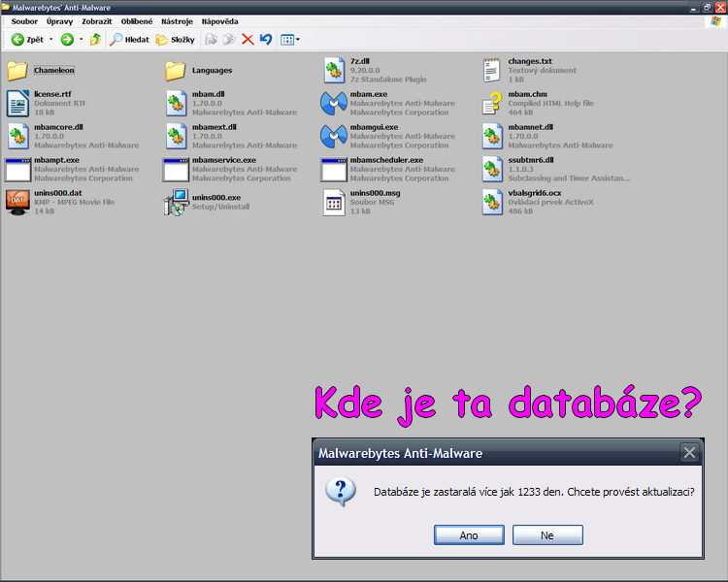Open the Úpravy menu
Viewport: 728px width, 582px height.
[x=59, y=21]
